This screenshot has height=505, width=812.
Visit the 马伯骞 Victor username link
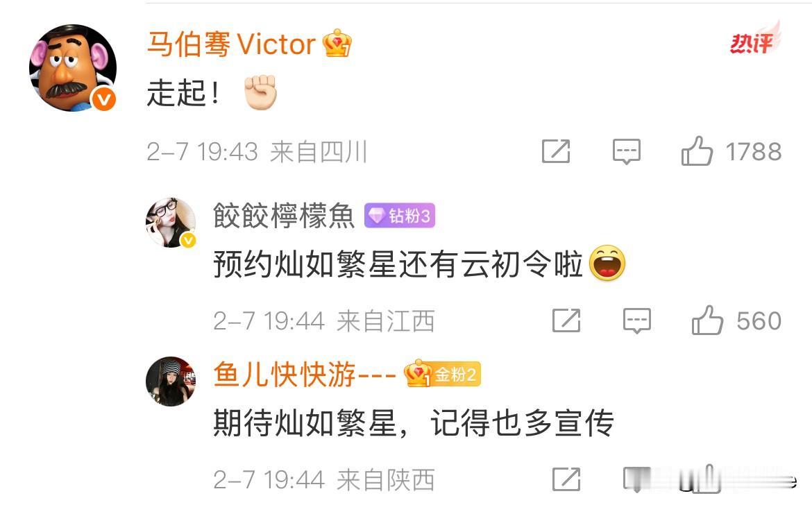pos(231,44)
